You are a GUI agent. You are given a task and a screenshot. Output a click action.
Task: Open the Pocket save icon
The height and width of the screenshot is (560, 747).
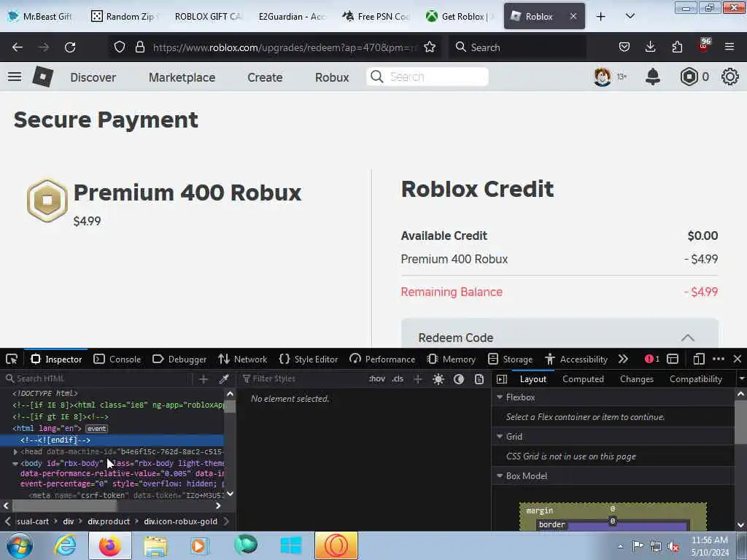[x=624, y=47]
